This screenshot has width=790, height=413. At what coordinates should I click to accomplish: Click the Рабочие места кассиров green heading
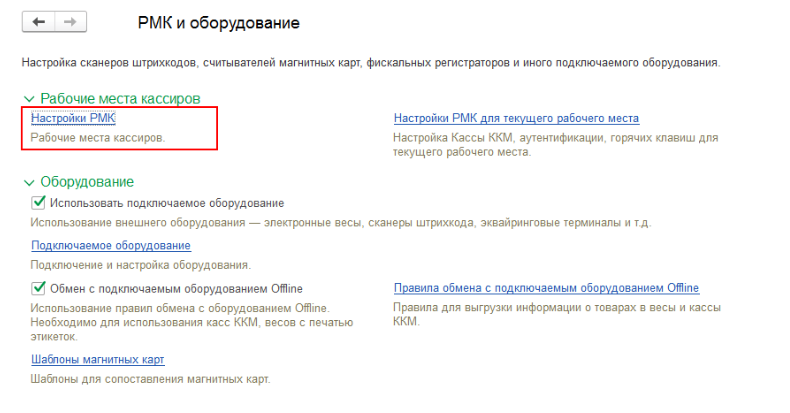click(120, 99)
